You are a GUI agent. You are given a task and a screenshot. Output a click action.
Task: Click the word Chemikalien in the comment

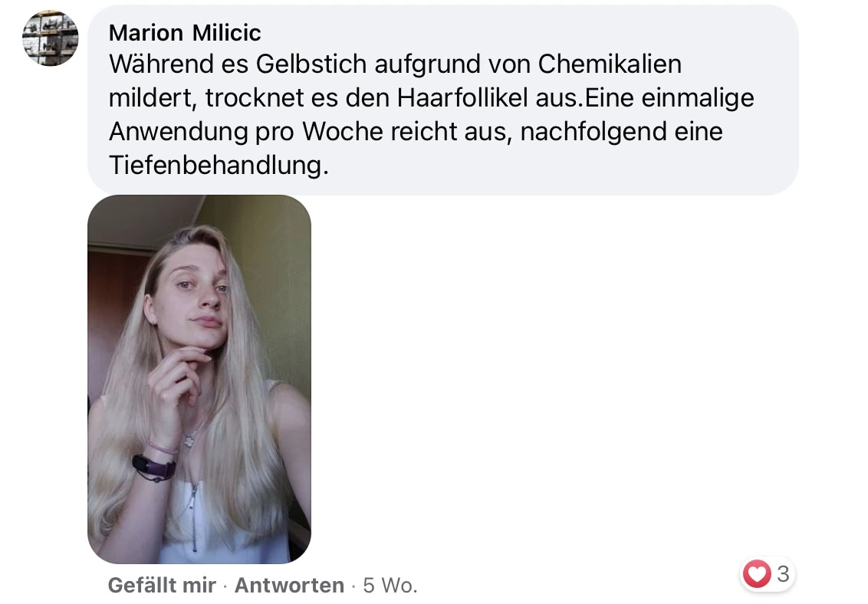610,64
